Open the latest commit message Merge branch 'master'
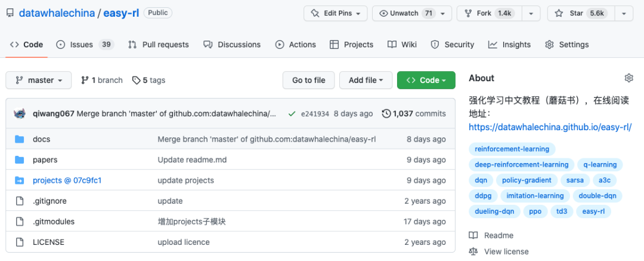Screen dimensions: 644x261 (x=177, y=113)
